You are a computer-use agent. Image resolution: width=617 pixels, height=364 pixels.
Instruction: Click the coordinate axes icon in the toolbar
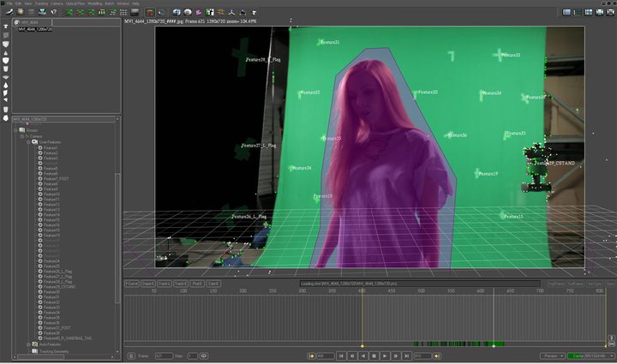tap(231, 13)
